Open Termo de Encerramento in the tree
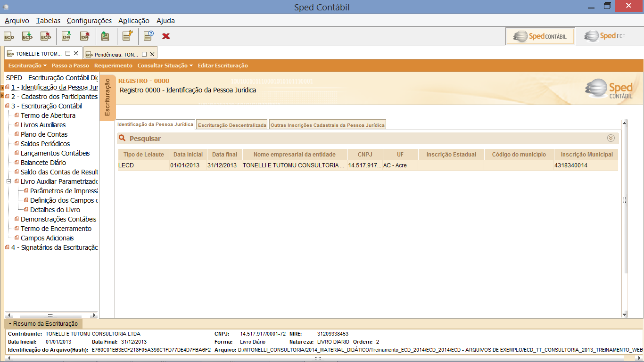 (56, 229)
